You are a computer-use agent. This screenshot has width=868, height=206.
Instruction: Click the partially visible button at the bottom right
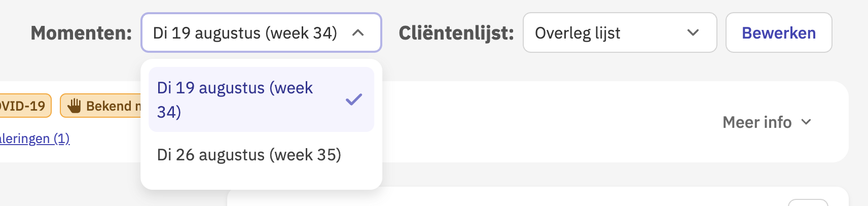tap(808, 202)
